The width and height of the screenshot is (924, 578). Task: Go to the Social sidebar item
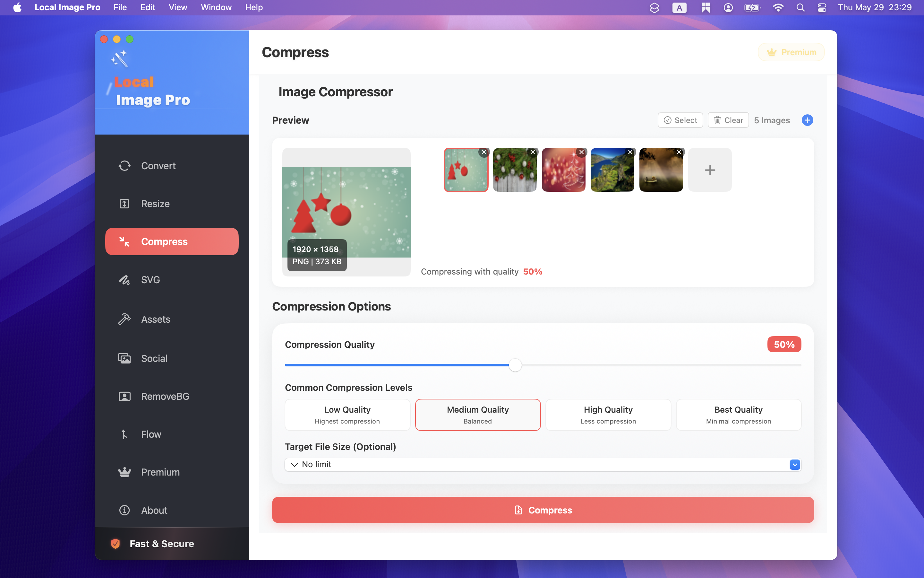(172, 358)
